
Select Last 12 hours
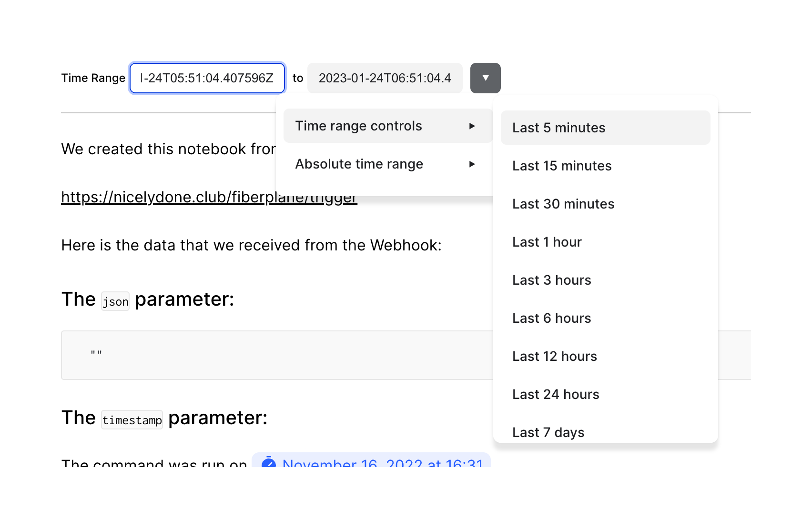tap(554, 356)
